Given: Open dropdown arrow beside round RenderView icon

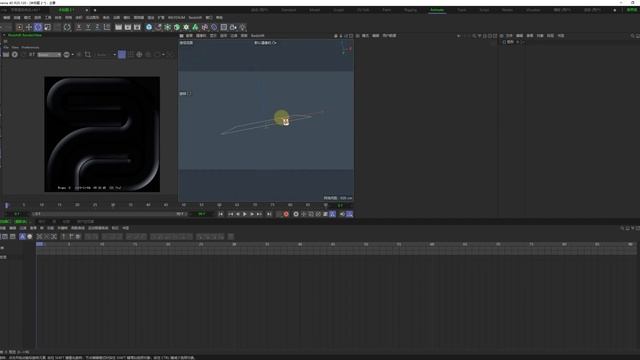Looking at the screenshot, I should tap(73, 54).
